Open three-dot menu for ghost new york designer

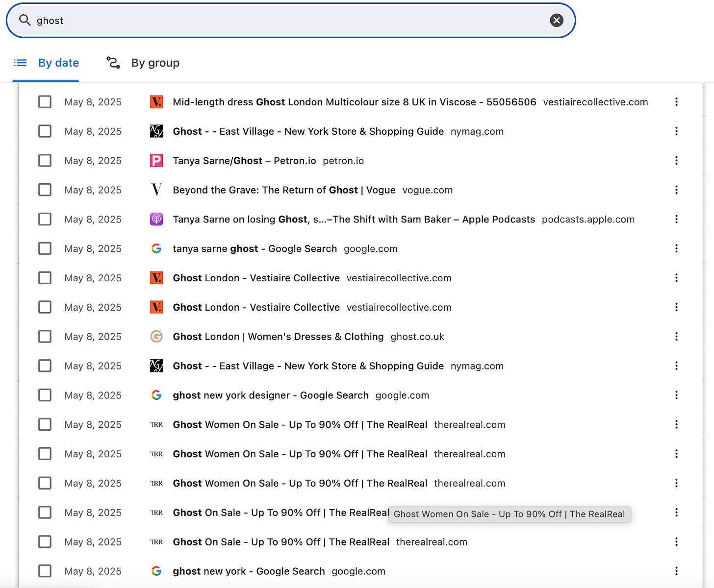pos(676,395)
